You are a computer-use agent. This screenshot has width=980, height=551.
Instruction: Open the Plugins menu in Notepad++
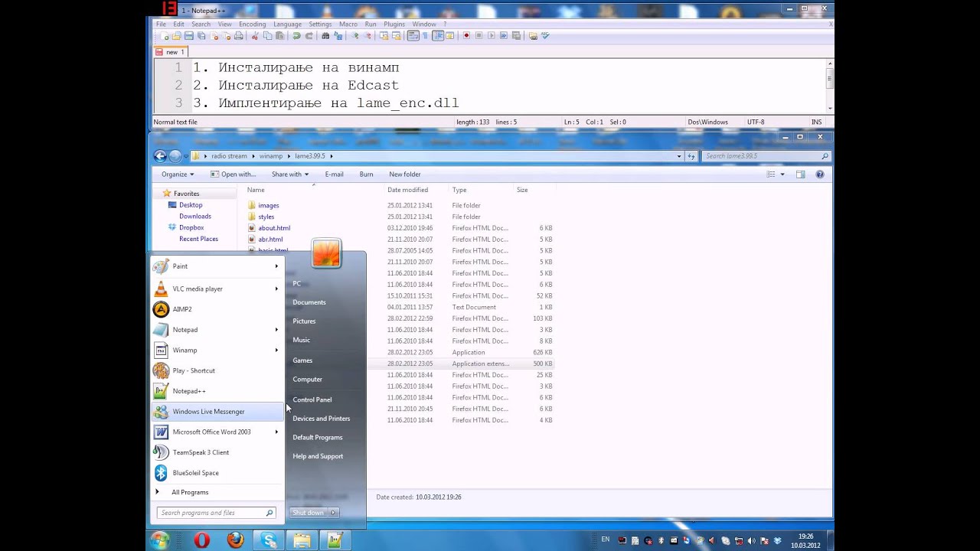[x=394, y=24]
